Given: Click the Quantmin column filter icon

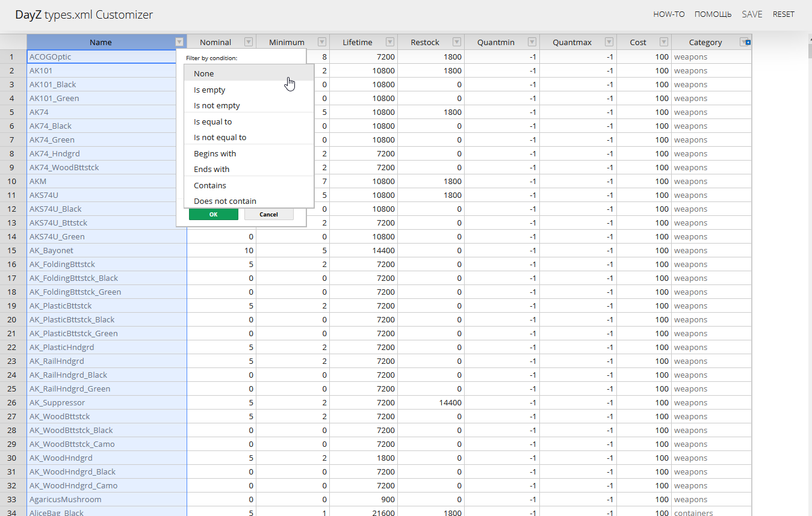Looking at the screenshot, I should (532, 42).
